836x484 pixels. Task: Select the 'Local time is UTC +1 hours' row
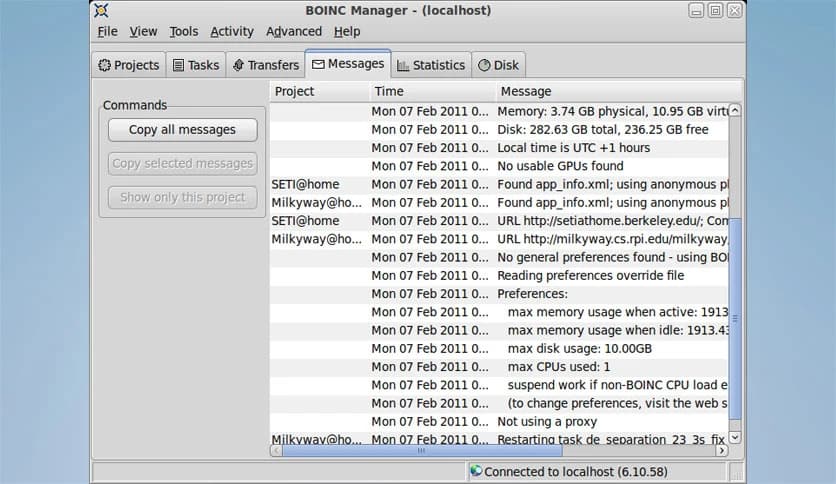499,148
